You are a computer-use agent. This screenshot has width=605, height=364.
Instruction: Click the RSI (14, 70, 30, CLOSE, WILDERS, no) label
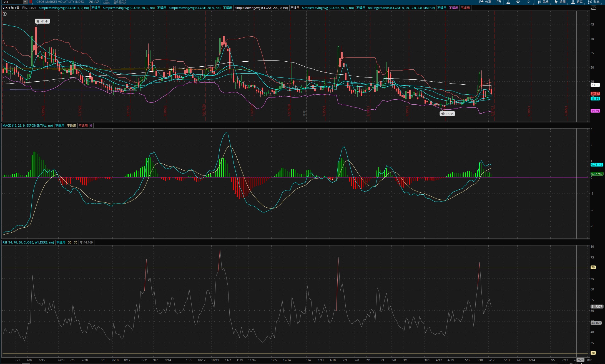point(28,242)
